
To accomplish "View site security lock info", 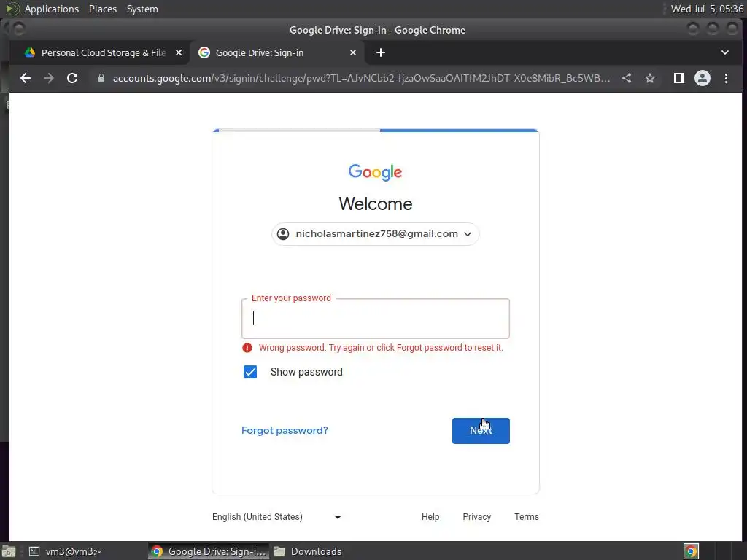I will pyautogui.click(x=101, y=78).
